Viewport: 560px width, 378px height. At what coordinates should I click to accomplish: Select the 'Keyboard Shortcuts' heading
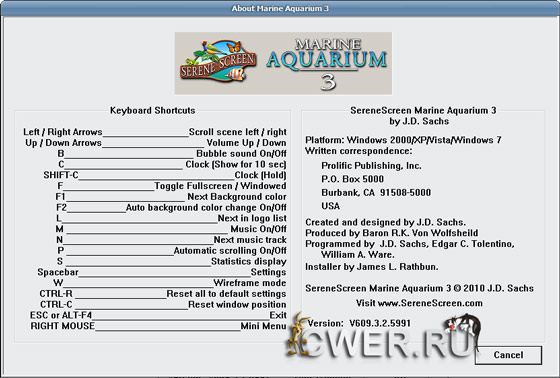point(152,110)
